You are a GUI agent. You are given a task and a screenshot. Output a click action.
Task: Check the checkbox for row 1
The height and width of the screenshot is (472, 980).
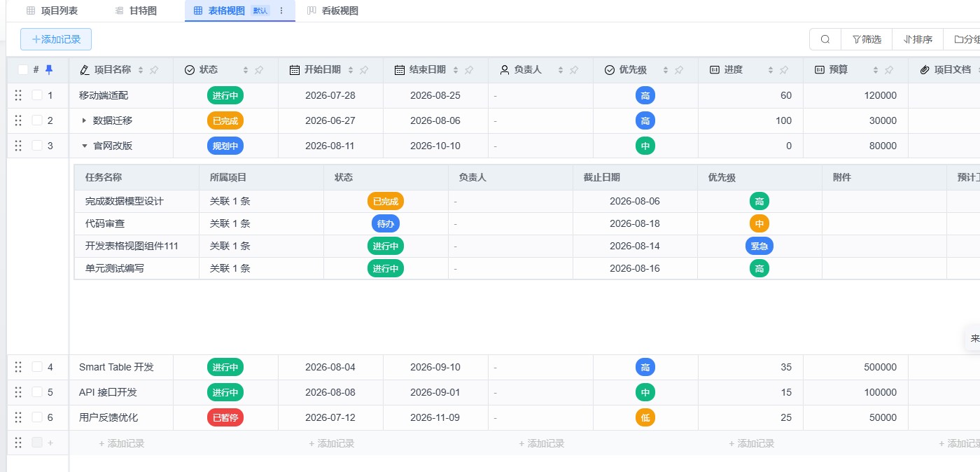(x=37, y=95)
